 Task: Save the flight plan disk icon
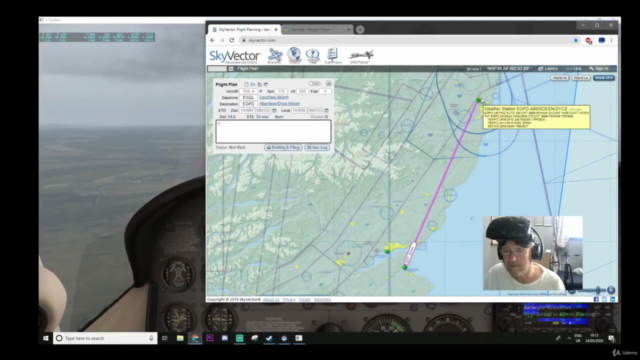tap(259, 84)
